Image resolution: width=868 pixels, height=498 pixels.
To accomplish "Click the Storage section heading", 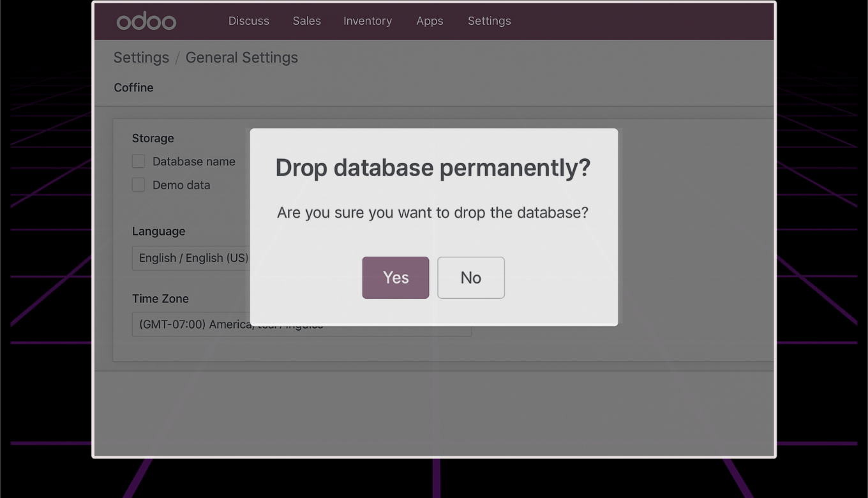I will [x=153, y=138].
